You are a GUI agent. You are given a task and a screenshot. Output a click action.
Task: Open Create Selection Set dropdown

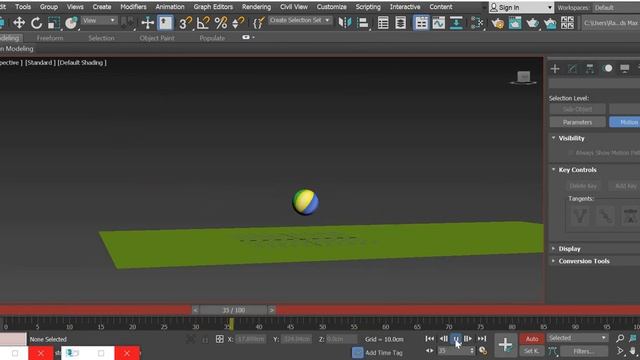coord(299,20)
